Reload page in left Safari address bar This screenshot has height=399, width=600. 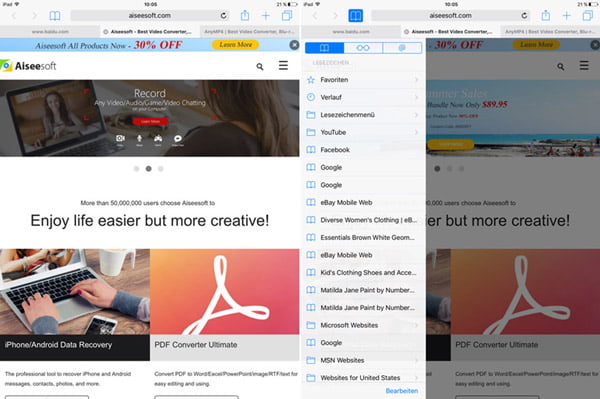(223, 16)
